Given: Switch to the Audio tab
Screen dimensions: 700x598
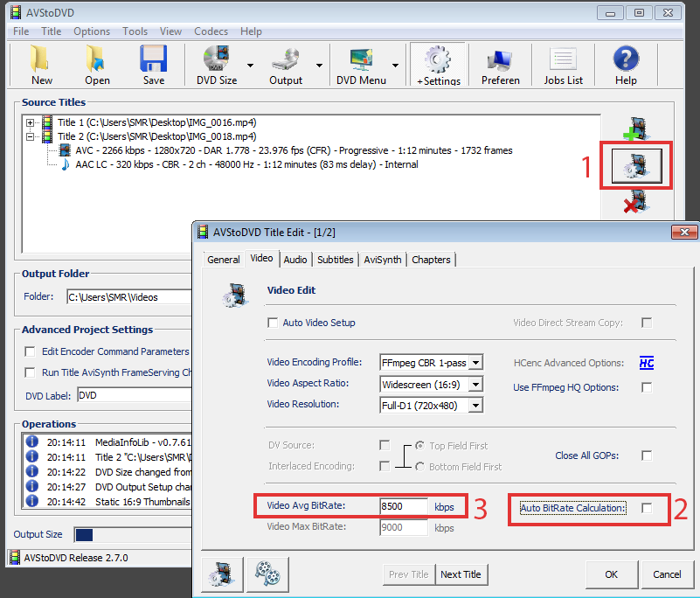Looking at the screenshot, I should tap(295, 260).
